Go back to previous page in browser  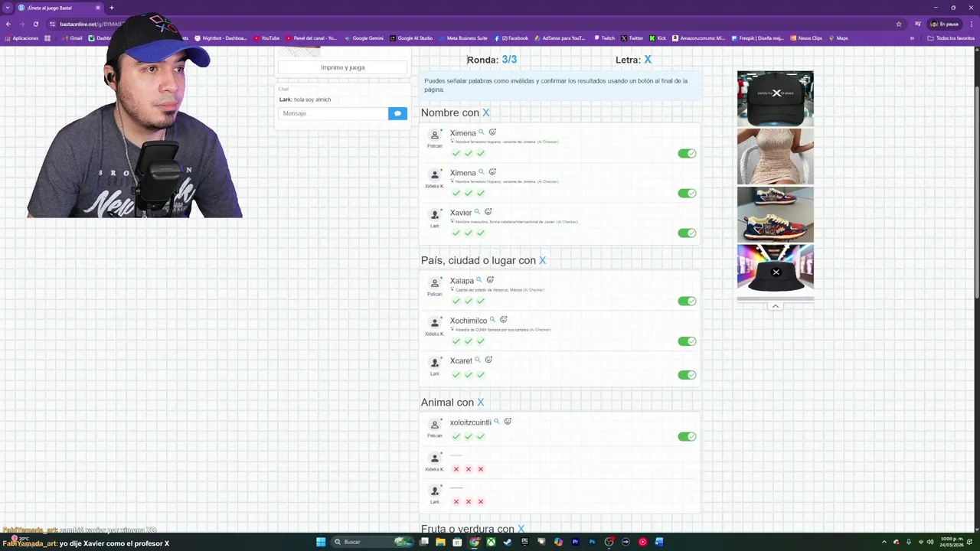8,24
